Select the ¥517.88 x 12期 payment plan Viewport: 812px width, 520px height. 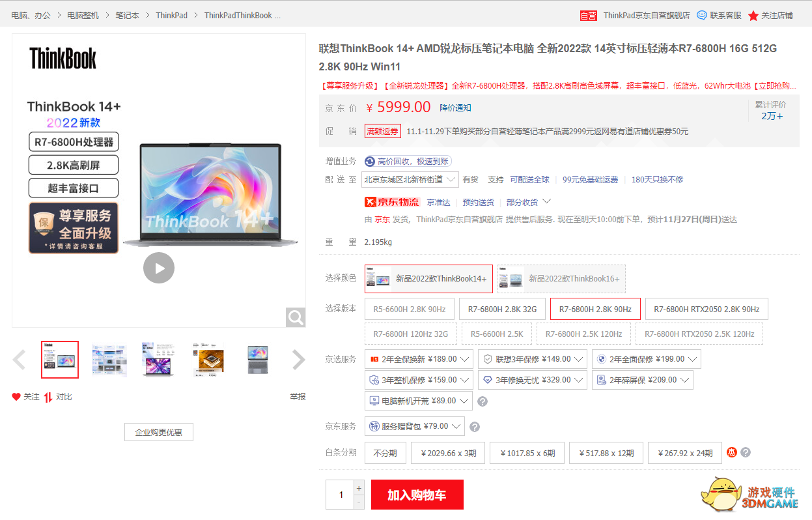606,452
